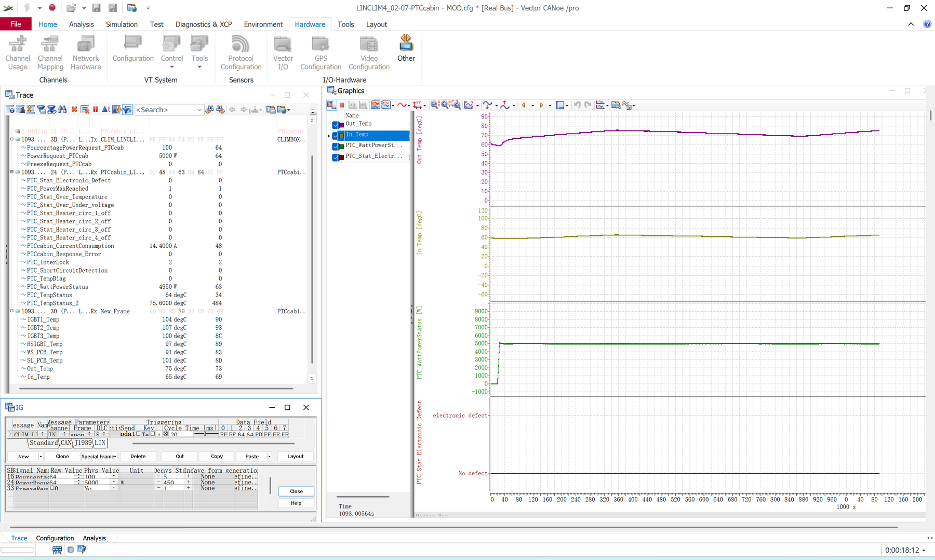Click the Vector I/O icon
935x560 pixels.
point(283,52)
